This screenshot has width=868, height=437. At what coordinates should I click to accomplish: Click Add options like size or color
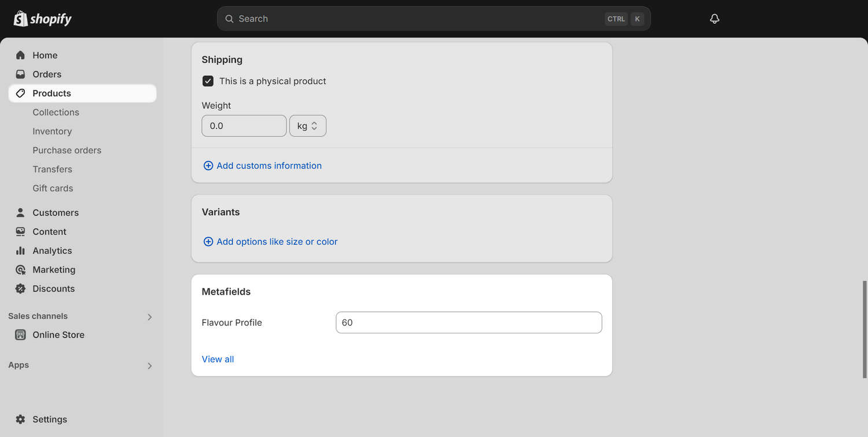[x=277, y=241]
